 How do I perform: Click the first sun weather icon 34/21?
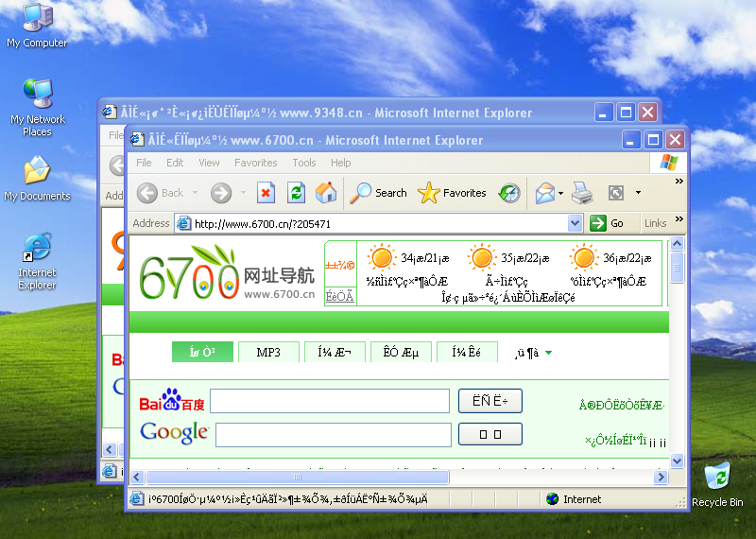(382, 257)
